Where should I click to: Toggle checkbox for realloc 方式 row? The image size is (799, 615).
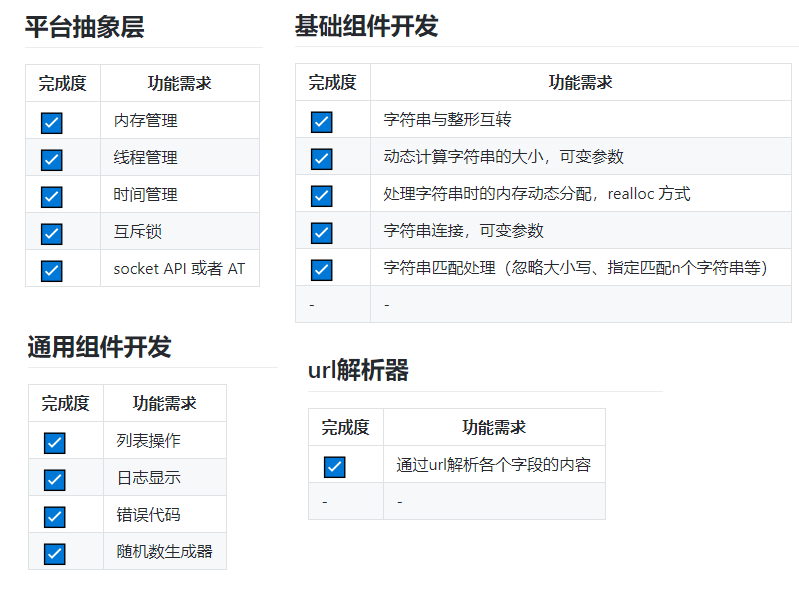[x=322, y=196]
